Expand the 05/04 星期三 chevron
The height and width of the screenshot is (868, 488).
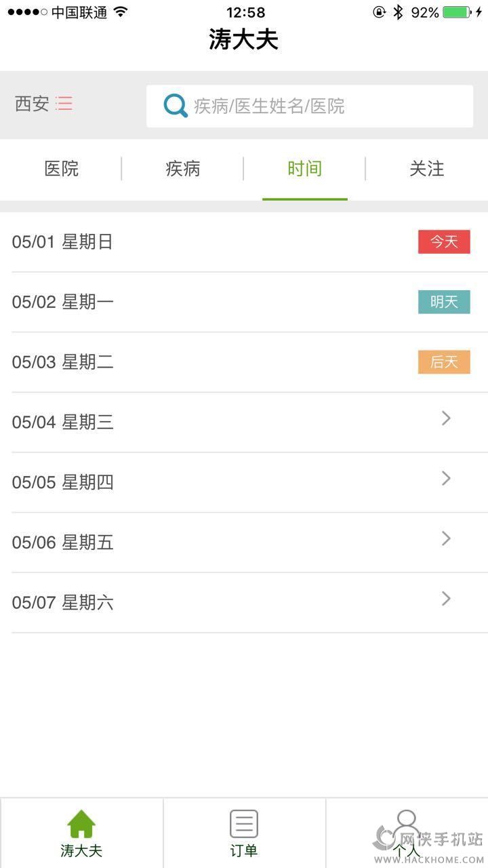[x=446, y=418]
